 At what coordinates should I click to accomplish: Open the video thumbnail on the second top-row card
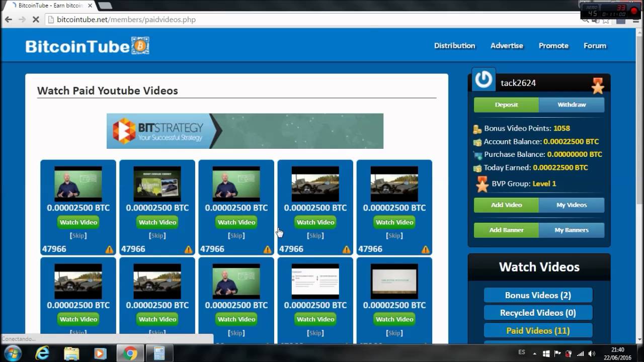(157, 184)
